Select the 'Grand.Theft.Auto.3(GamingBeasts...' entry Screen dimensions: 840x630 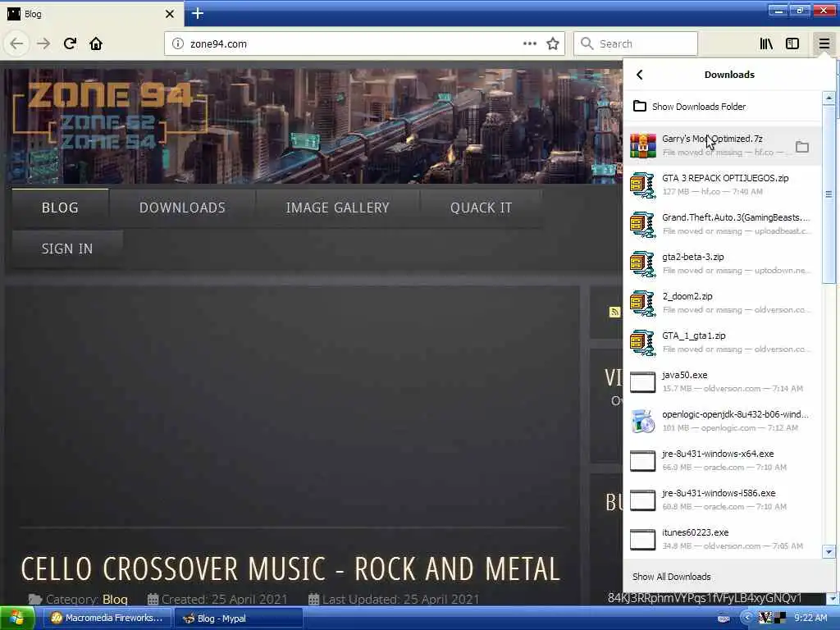(722, 225)
